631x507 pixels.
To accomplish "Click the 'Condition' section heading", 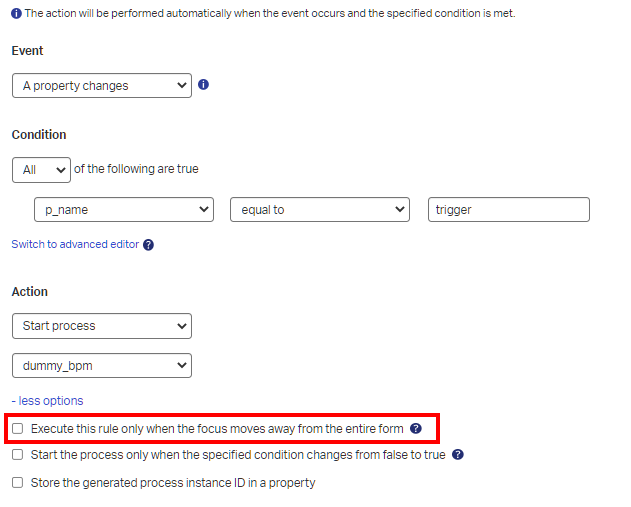I will (39, 135).
